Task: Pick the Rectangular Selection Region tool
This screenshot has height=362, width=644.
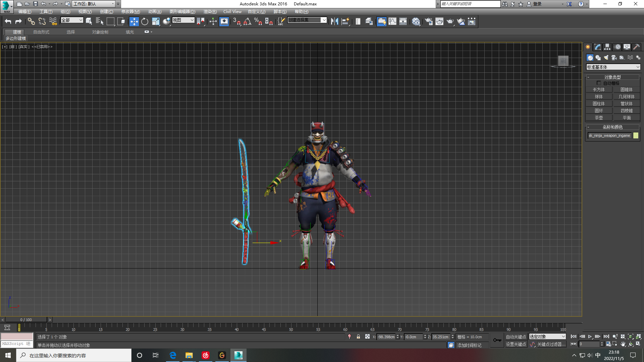Action: (x=110, y=21)
